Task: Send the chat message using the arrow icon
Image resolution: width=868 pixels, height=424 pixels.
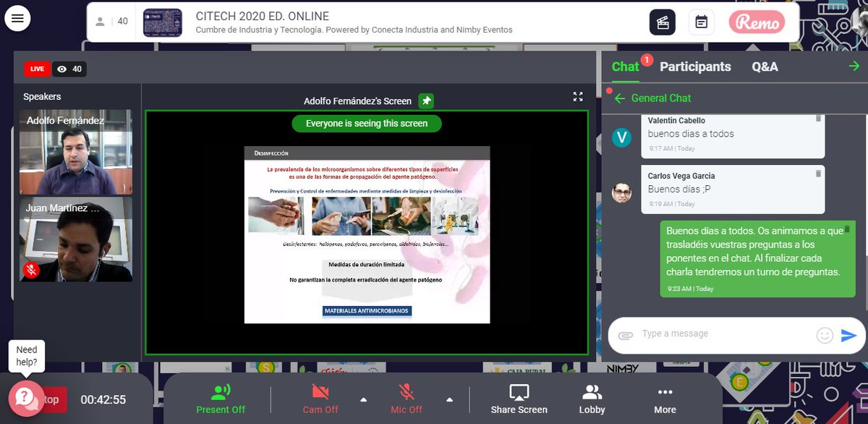Action: click(x=848, y=334)
